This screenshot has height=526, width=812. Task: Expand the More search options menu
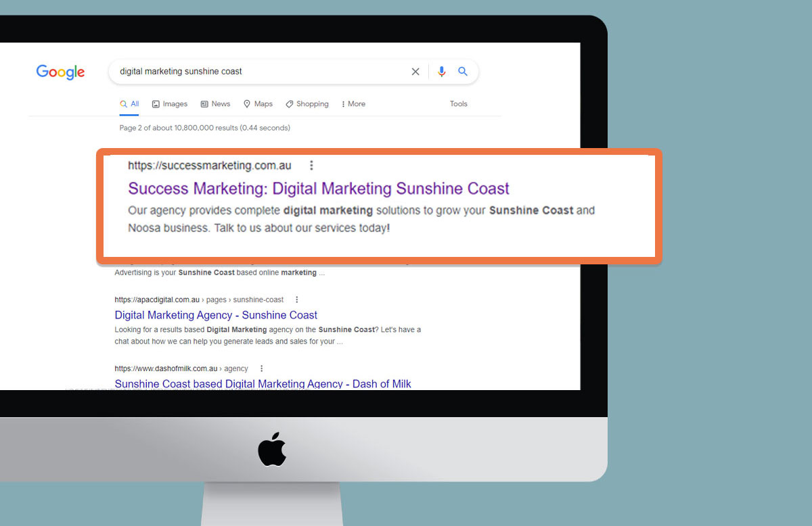tap(353, 104)
